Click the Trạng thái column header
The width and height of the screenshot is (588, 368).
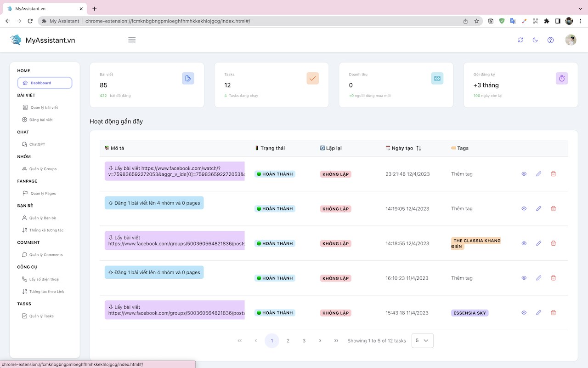[x=270, y=148]
